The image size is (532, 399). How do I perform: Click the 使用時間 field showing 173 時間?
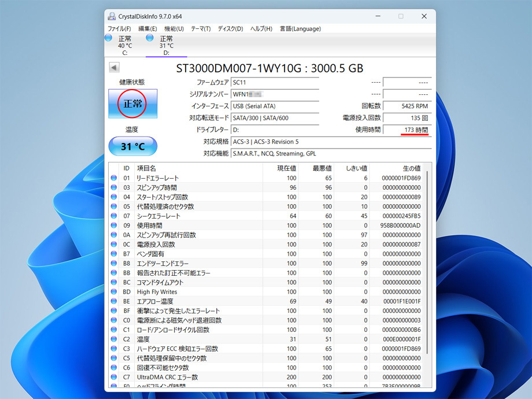point(407,130)
